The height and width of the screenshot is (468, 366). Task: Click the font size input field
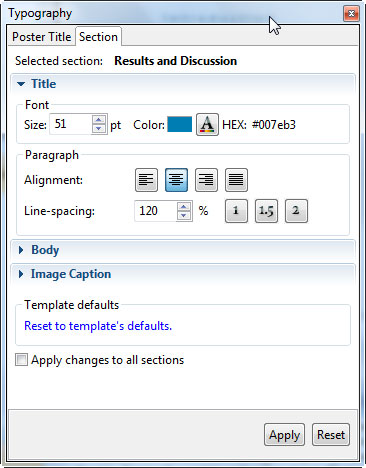(x=71, y=124)
